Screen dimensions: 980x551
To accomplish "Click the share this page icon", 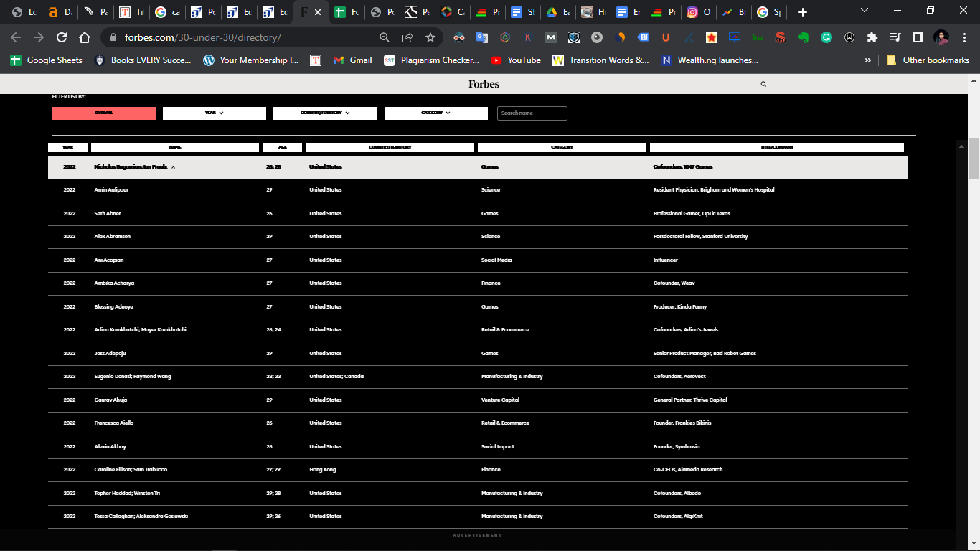I will tap(407, 37).
